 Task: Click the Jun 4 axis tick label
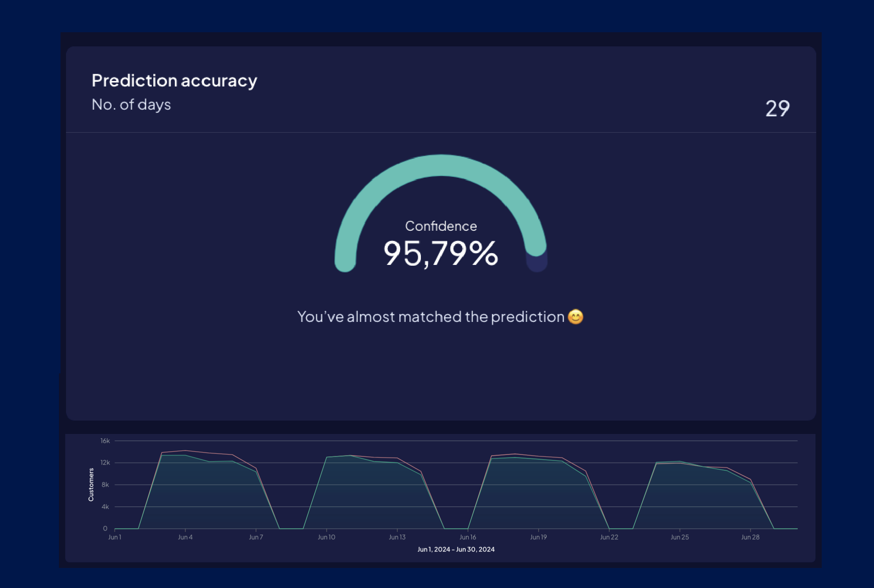(x=185, y=537)
